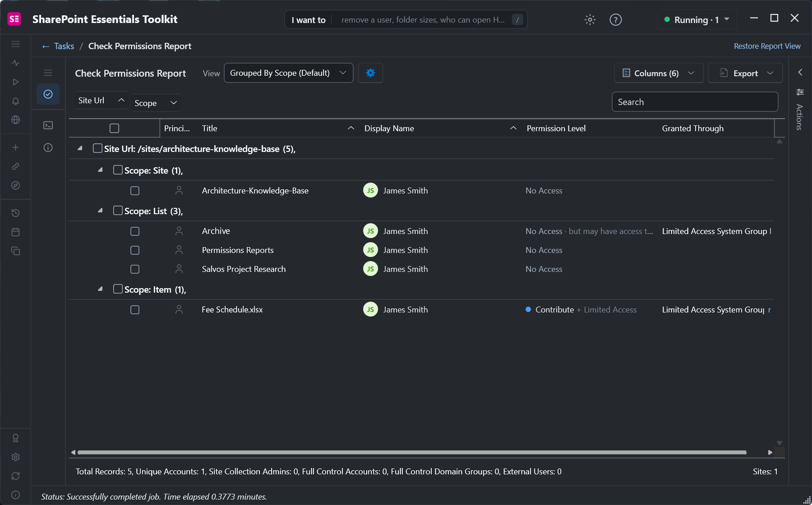The height and width of the screenshot is (505, 812).
Task: Check the Site Url group checkbox
Action: point(97,148)
